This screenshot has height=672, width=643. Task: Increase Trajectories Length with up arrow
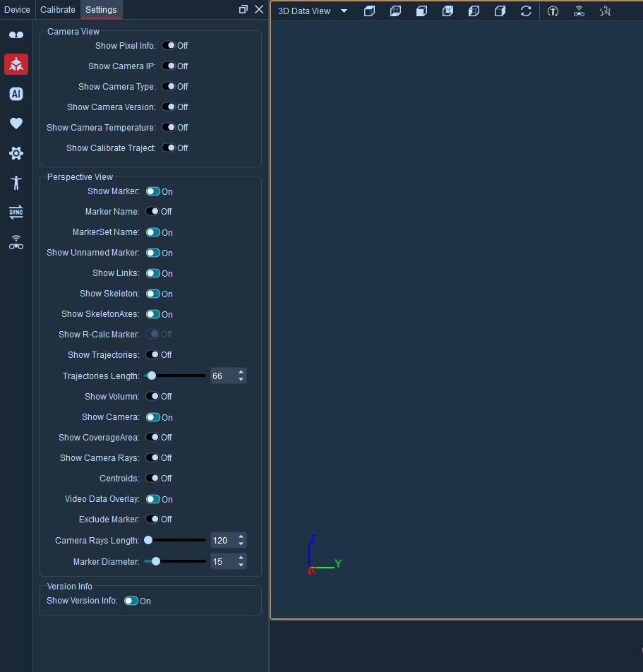241,372
